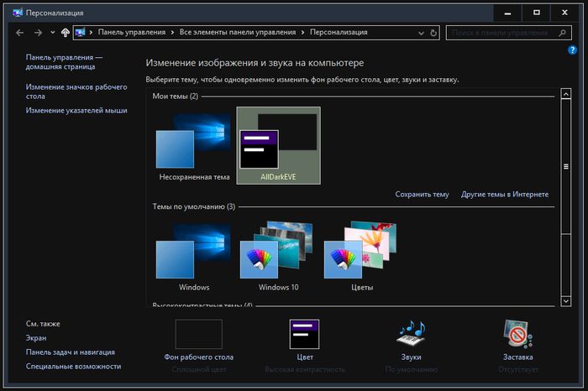Viewport: 588px width, 391px height.
Task: Pick the Цветы (Flowers) theme icon
Action: pos(360,252)
